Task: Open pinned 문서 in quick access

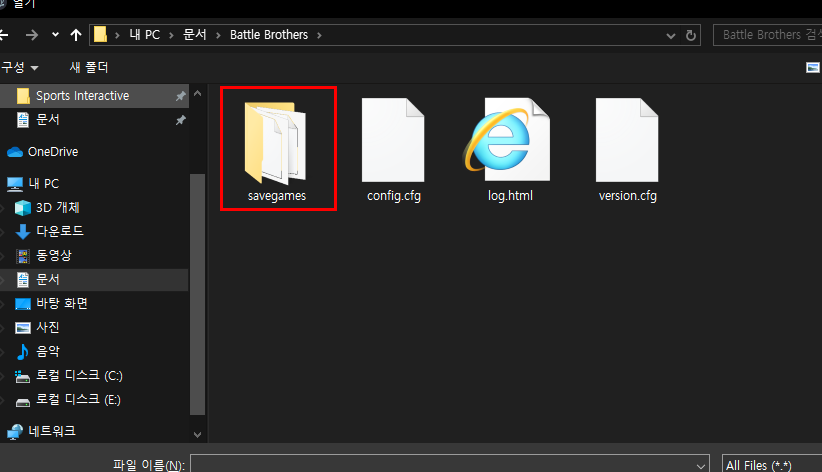Action: 47,120
